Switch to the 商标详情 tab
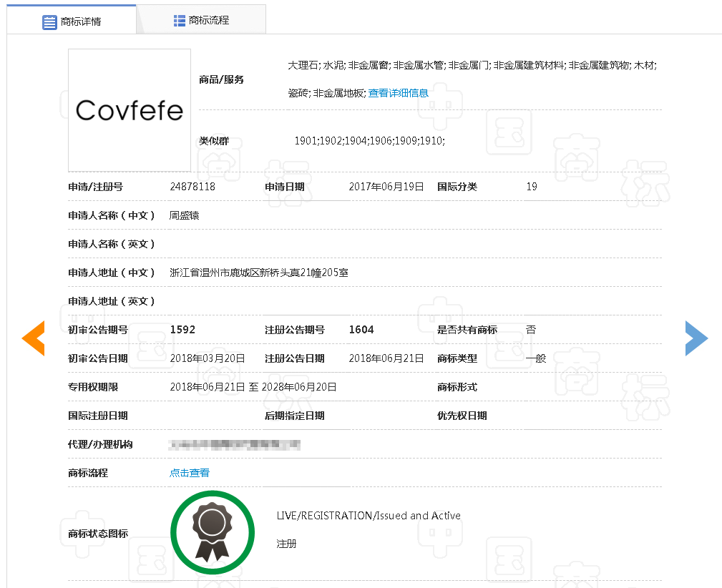This screenshot has width=722, height=588. pos(80,21)
